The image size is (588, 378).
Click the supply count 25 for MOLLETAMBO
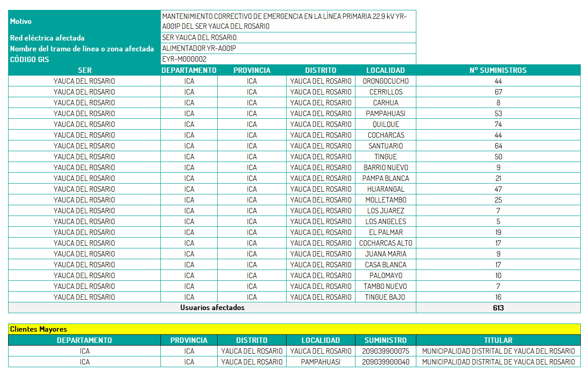[498, 200]
